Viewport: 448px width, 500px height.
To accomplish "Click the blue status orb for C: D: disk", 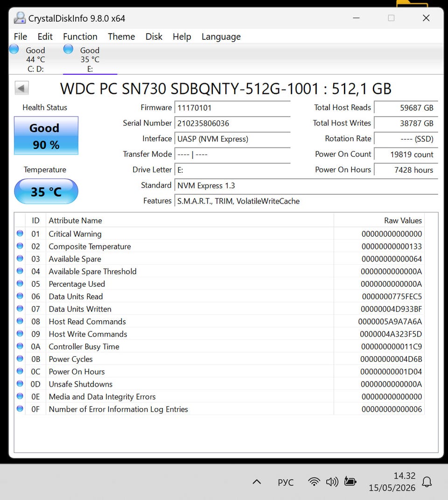I will pos(14,49).
